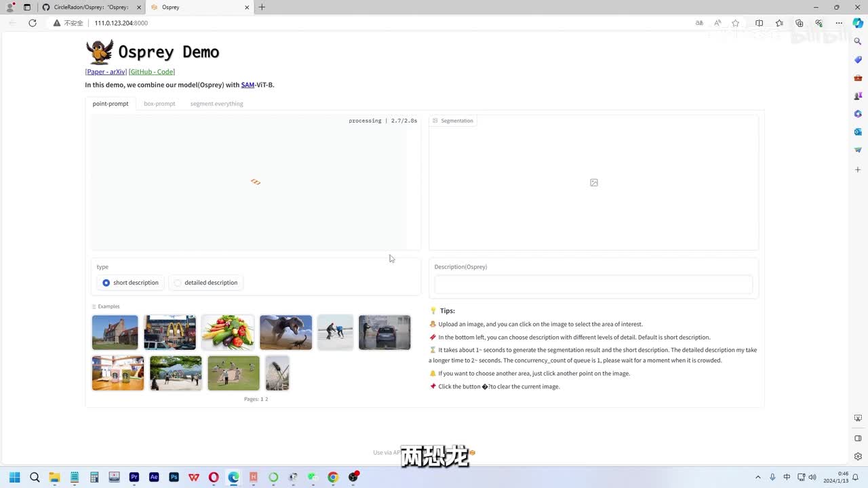Click the browser refresh icon
Viewport: 868px width, 488px height.
tap(32, 23)
